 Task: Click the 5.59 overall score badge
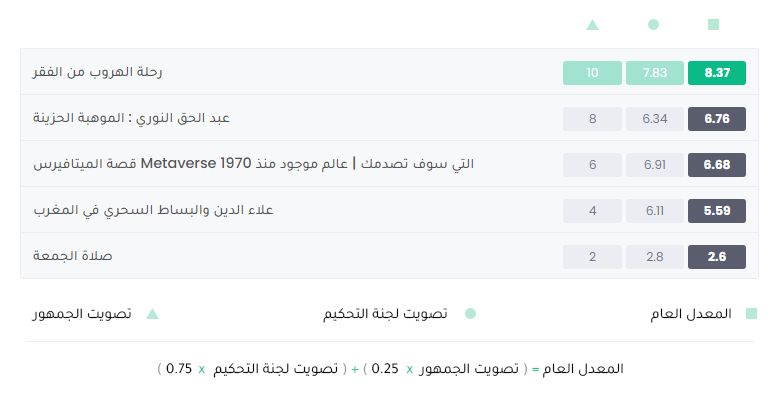[x=717, y=211]
